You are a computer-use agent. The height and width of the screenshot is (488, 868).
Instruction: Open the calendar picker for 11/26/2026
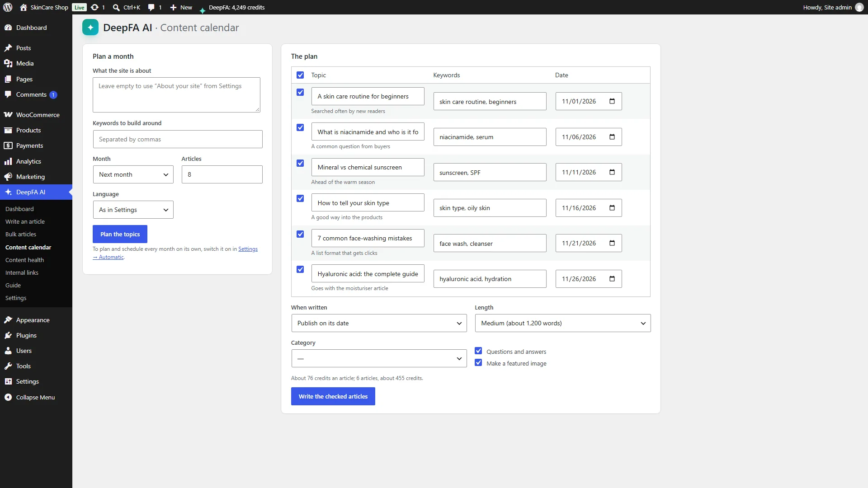pos(612,279)
